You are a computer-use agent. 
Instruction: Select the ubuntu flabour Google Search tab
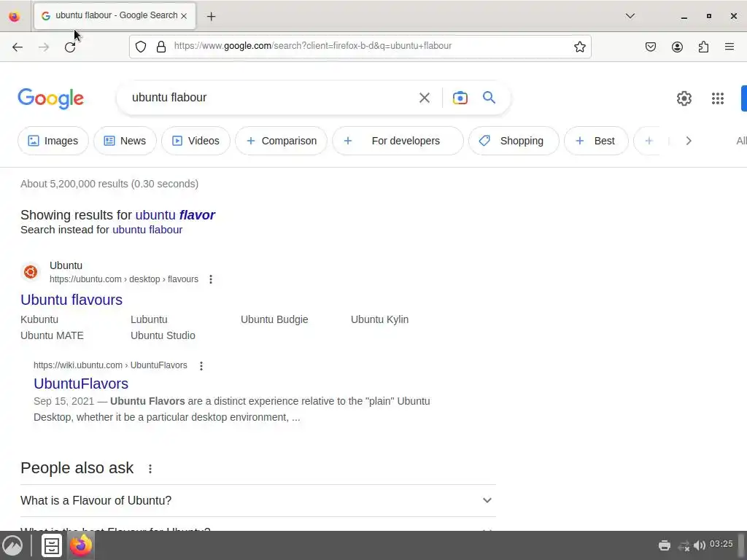coord(115,16)
